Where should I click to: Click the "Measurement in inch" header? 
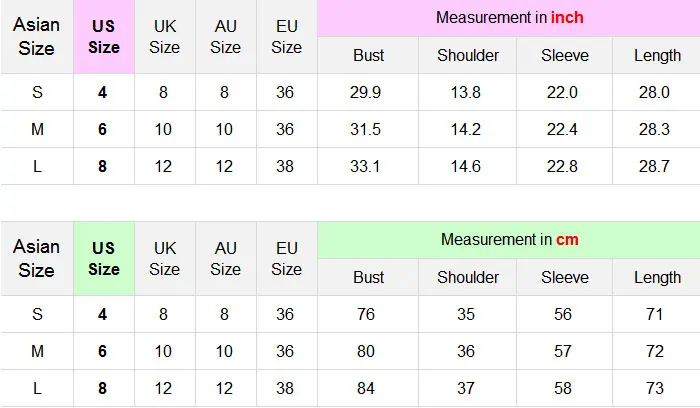[509, 18]
